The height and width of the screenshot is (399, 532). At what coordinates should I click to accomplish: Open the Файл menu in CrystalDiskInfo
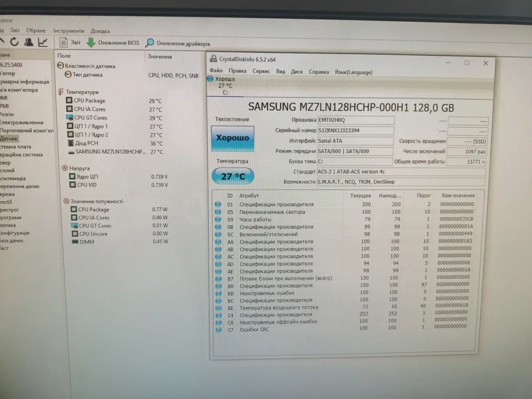(x=216, y=71)
